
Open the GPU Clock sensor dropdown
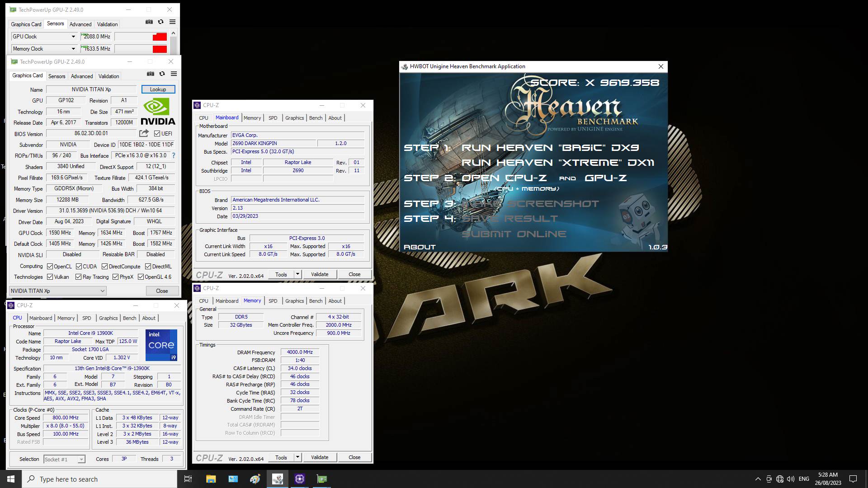pos(73,37)
